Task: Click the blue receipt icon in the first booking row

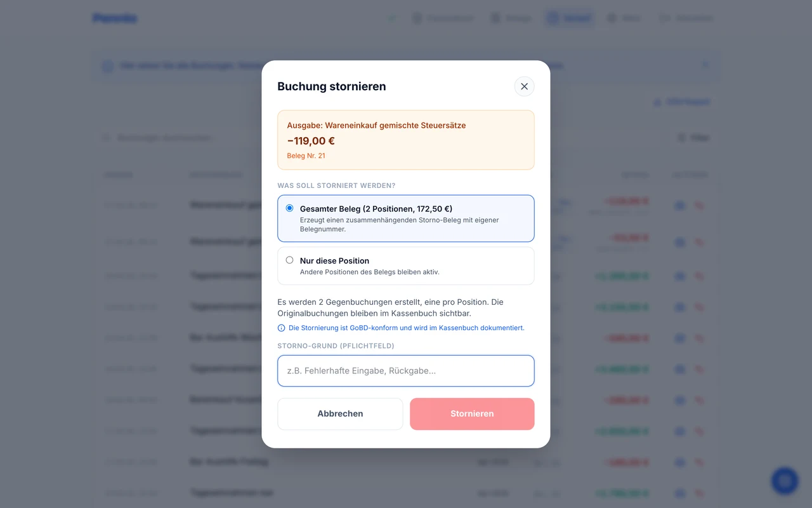Action: coord(679,206)
